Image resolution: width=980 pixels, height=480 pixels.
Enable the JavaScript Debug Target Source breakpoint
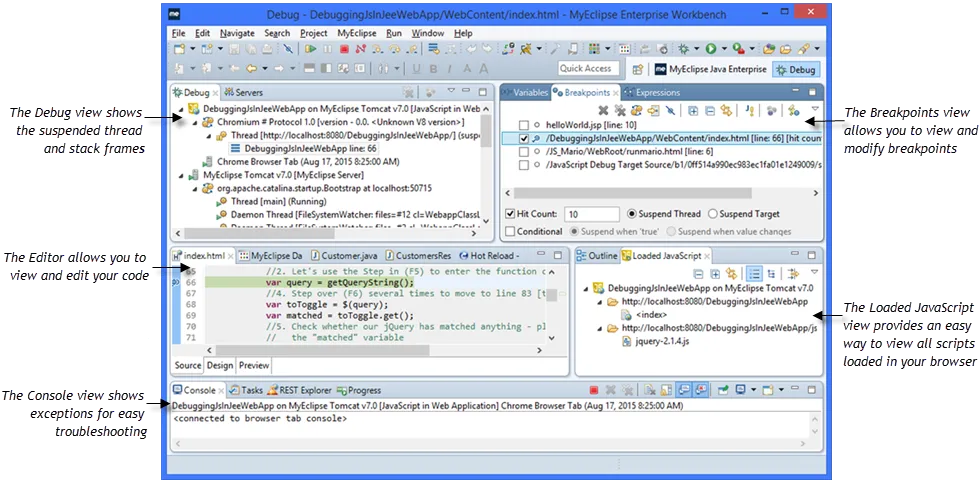click(x=524, y=165)
